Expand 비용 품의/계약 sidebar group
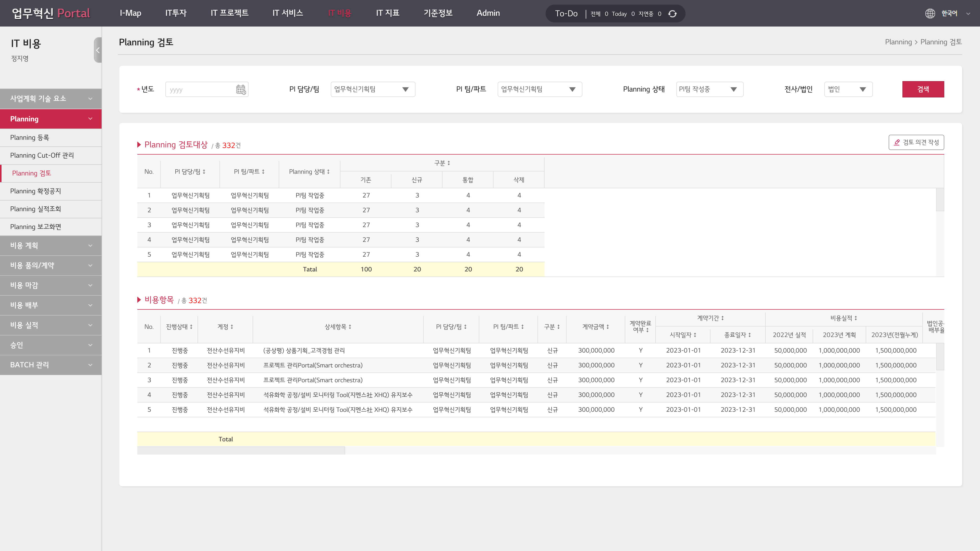 coord(51,265)
